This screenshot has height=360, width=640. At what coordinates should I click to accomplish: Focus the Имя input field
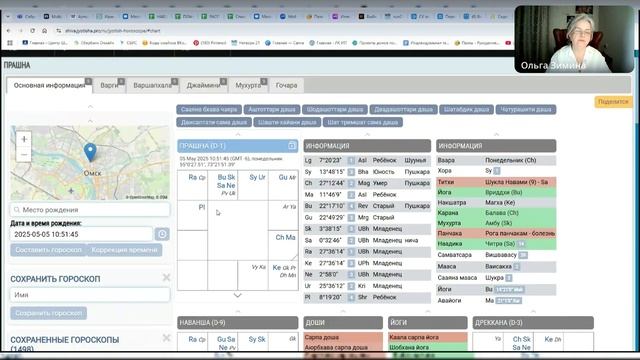90,295
